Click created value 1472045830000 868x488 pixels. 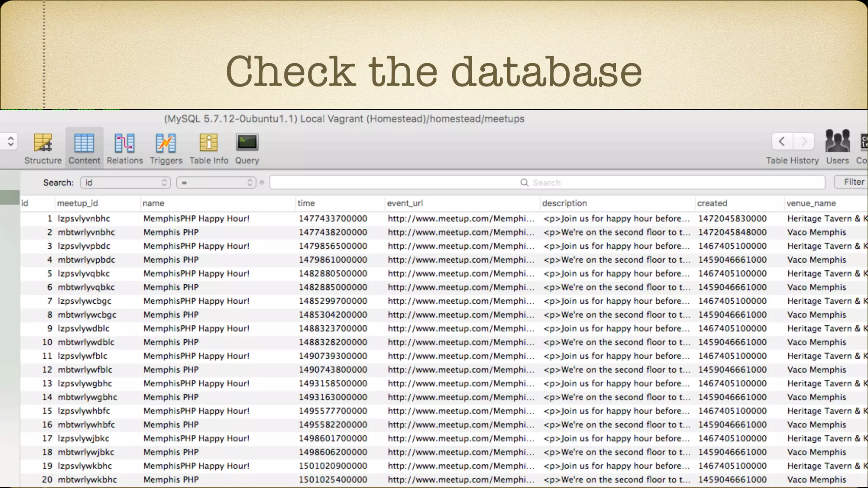pos(733,219)
